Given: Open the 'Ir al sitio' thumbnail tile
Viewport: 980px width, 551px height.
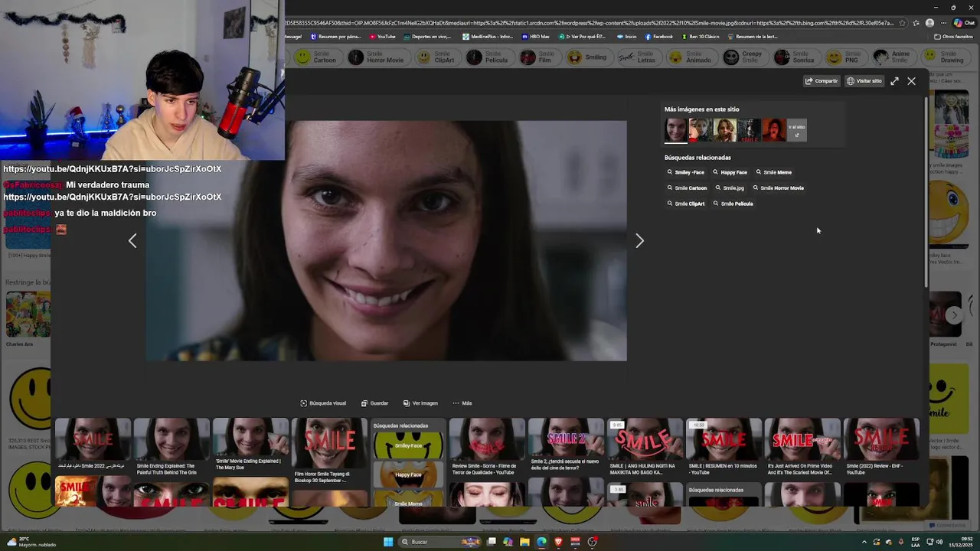Looking at the screenshot, I should (x=796, y=130).
